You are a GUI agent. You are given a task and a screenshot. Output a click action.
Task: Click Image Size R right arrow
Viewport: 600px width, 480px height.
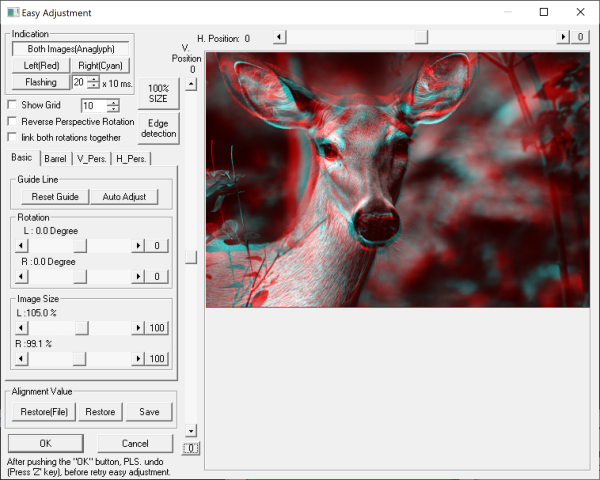(138, 359)
